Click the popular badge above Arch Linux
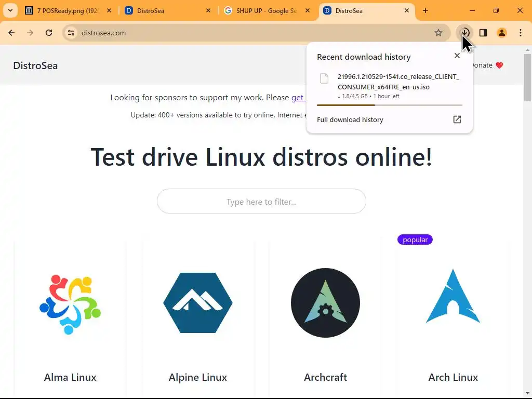 pos(415,240)
